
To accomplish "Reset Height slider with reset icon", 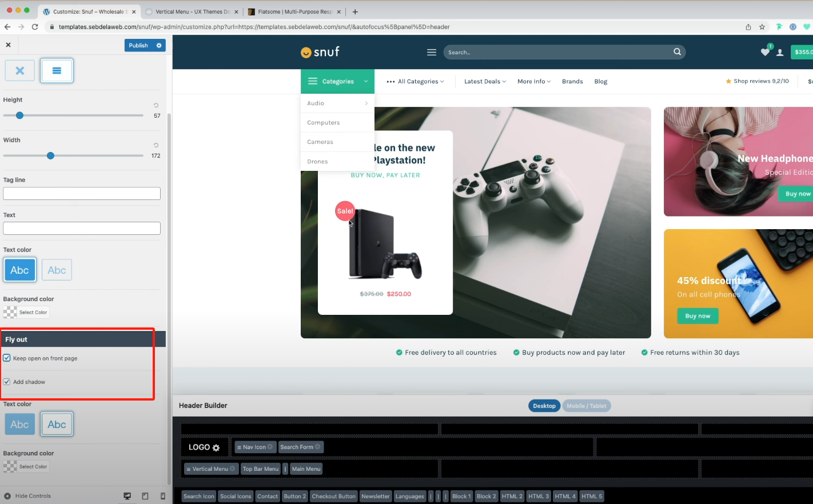I will coord(156,105).
